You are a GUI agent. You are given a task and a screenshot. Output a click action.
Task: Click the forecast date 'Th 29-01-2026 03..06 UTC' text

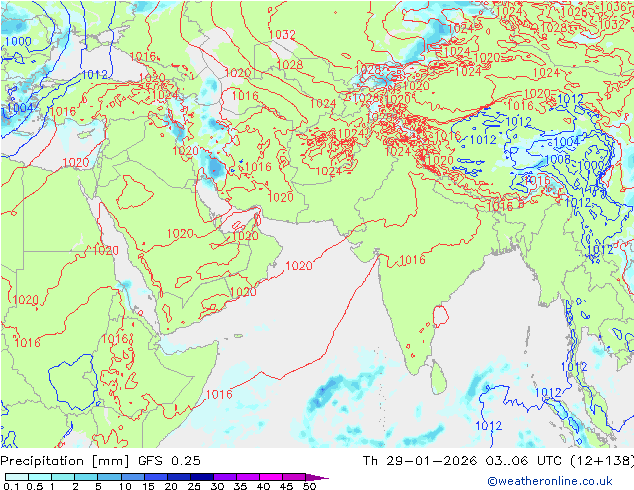[x=462, y=460]
